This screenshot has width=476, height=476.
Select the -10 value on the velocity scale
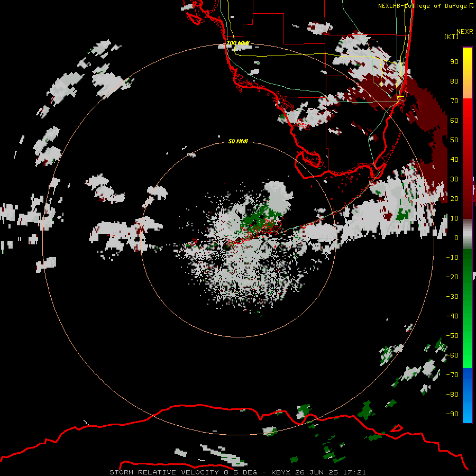pos(452,258)
